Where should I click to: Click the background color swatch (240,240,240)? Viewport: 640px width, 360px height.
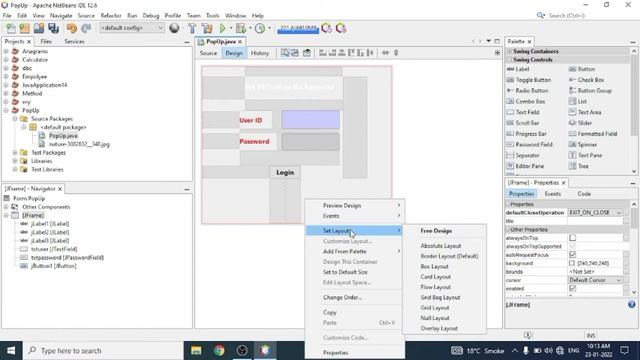(x=572, y=263)
